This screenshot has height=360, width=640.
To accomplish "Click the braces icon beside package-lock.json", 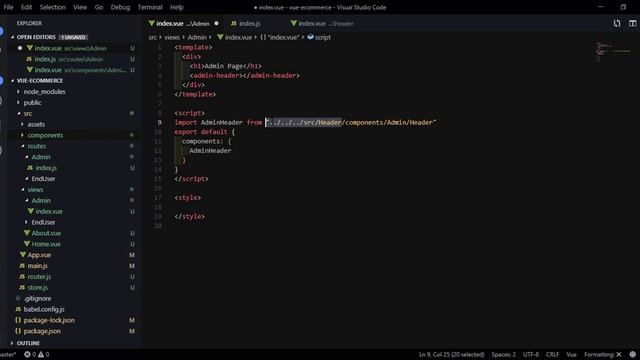I will (18, 320).
